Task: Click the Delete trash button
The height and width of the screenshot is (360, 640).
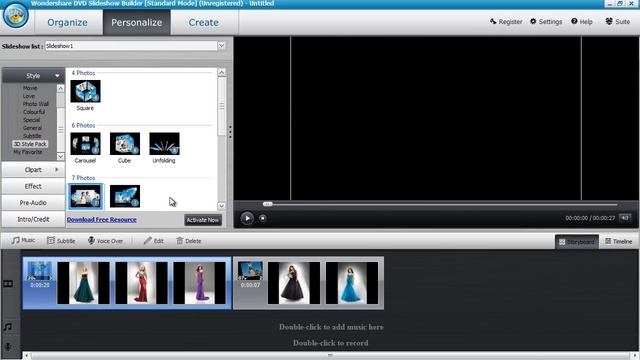Action: point(189,241)
